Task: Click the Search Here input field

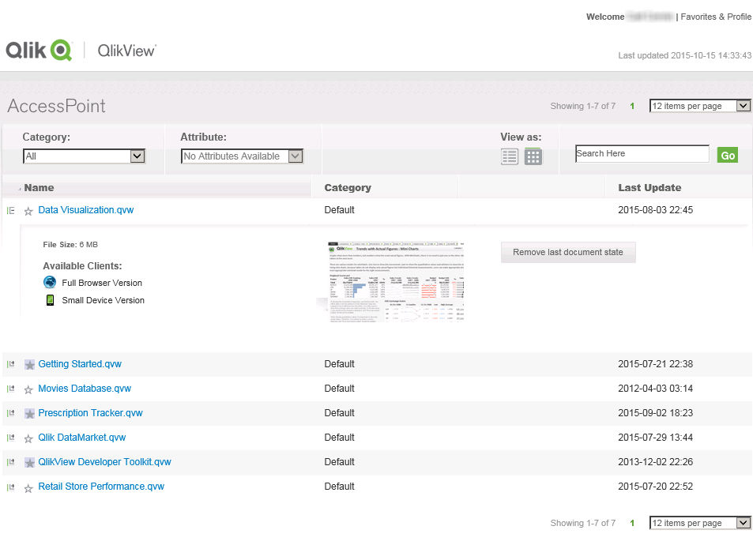Action: point(642,154)
